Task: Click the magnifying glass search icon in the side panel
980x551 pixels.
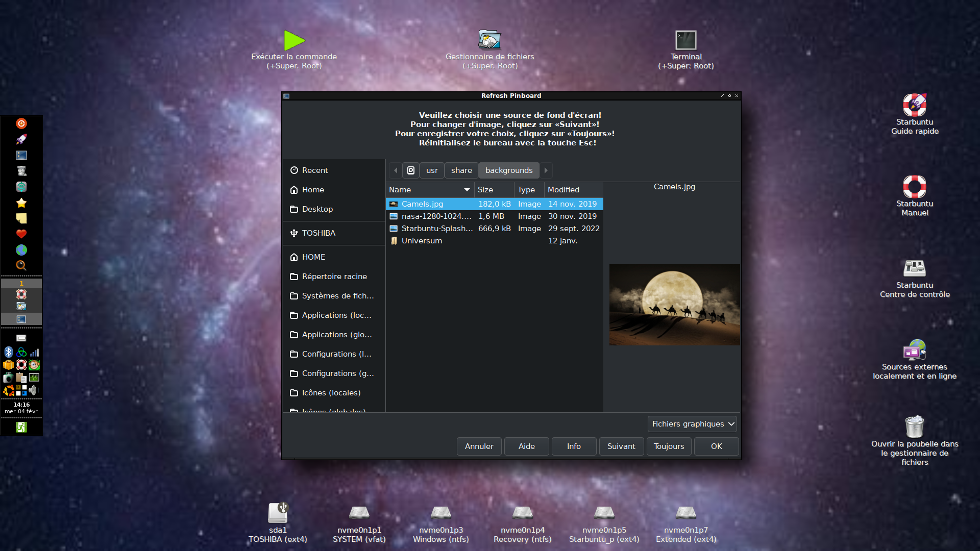Action: coord(21,265)
